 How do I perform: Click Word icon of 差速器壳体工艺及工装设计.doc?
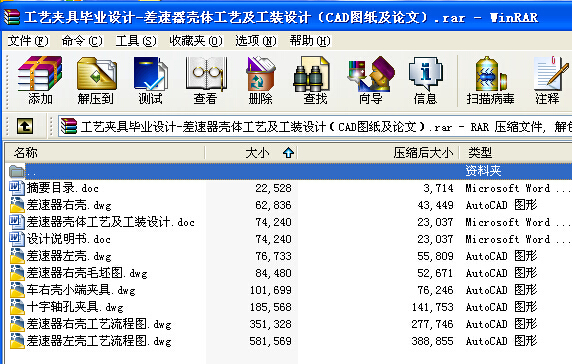click(x=17, y=222)
